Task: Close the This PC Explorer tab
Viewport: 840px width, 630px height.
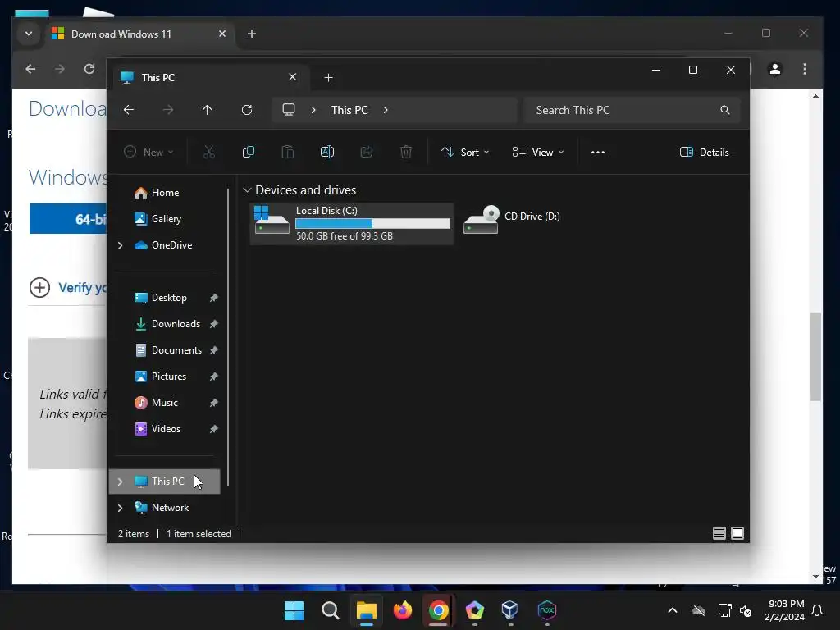Action: click(x=293, y=77)
